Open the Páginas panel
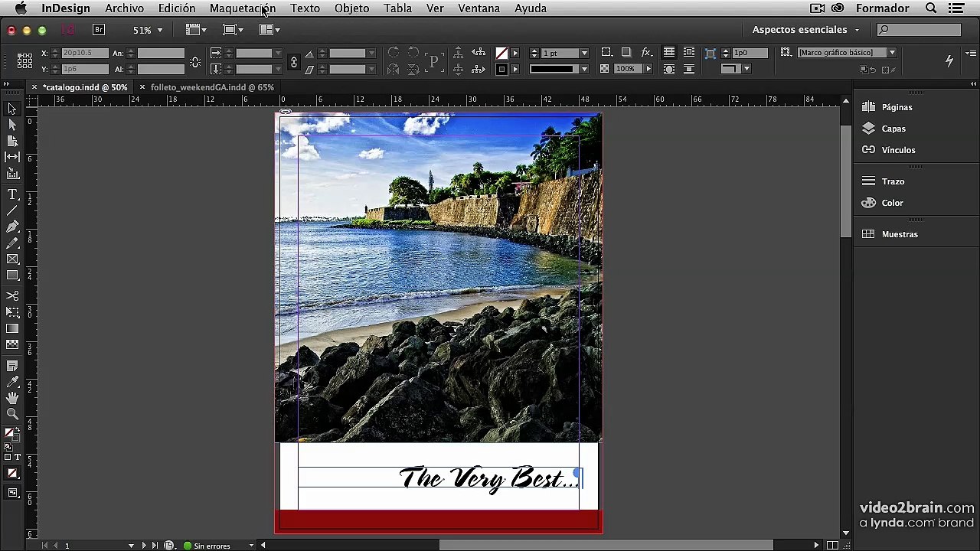The image size is (980, 551). (897, 107)
